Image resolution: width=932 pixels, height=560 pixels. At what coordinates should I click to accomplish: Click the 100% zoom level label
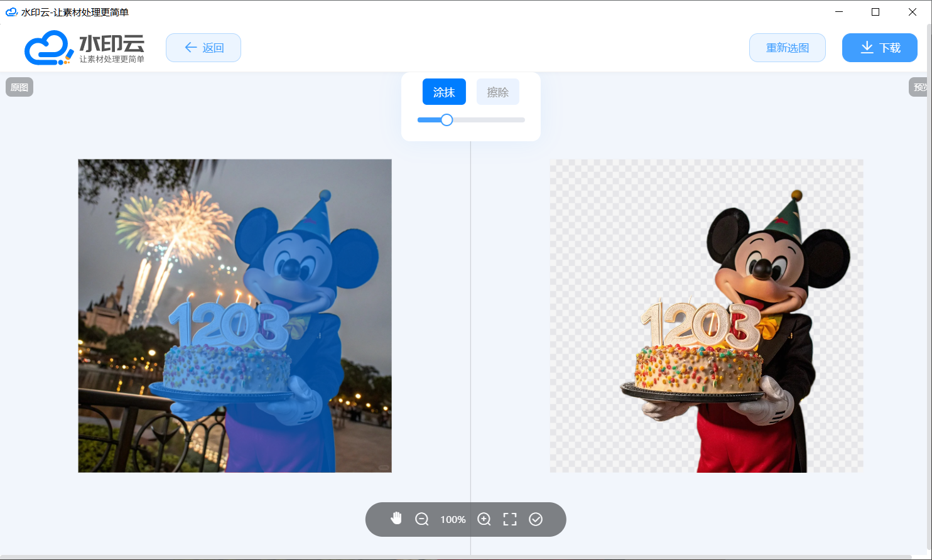[453, 520]
